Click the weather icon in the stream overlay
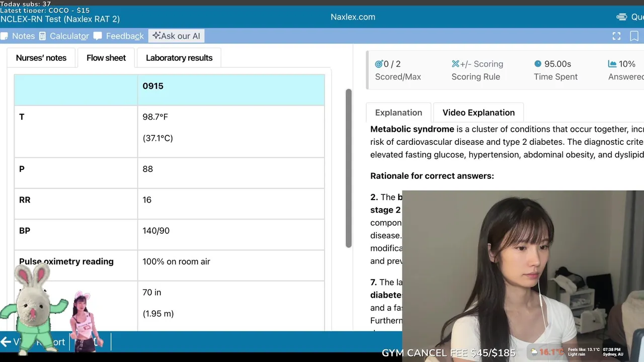The height and width of the screenshot is (362, 644). click(534, 351)
